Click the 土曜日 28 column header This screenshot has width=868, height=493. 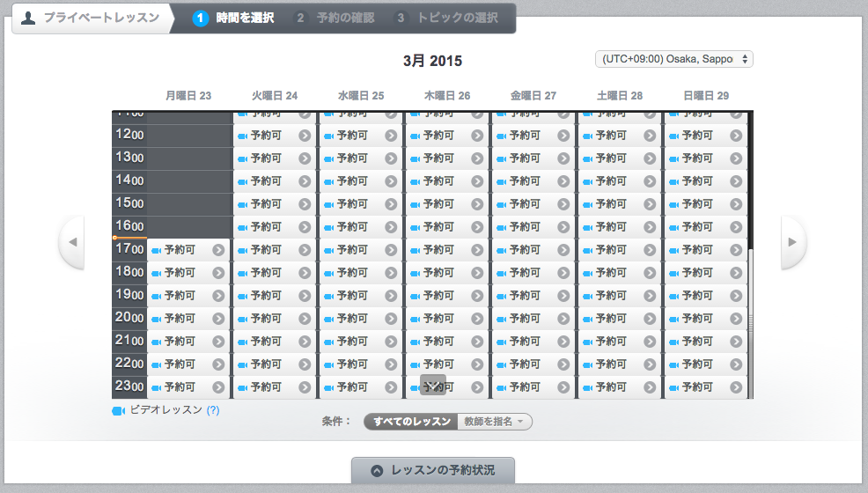(620, 96)
